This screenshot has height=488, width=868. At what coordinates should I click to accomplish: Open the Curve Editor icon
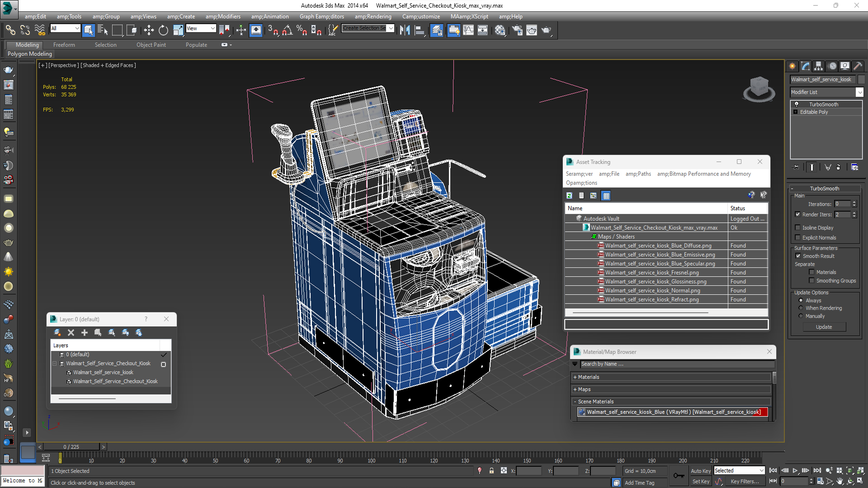468,30
